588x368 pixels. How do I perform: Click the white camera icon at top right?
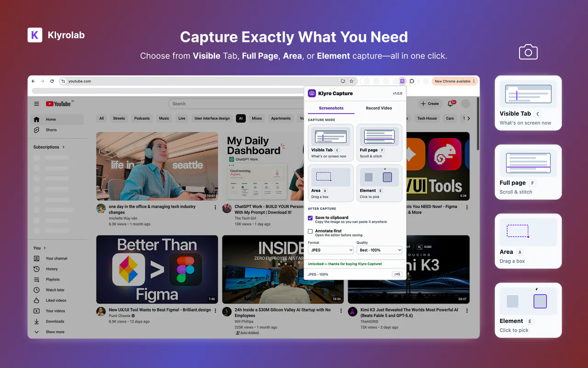tap(528, 52)
